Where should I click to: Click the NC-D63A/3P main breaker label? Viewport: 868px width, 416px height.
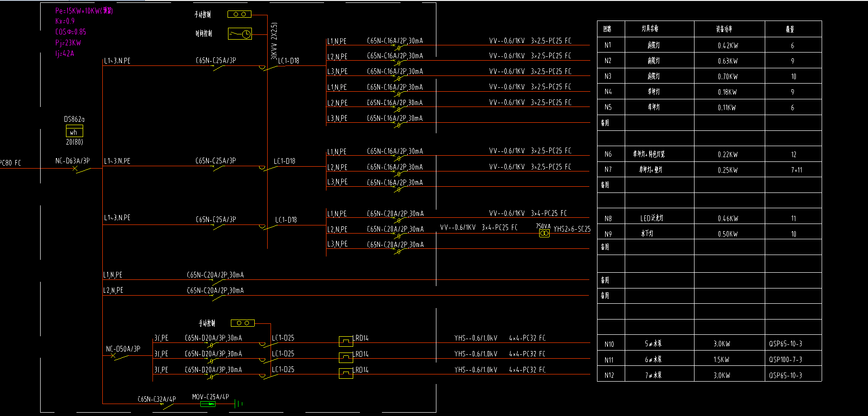click(x=72, y=161)
